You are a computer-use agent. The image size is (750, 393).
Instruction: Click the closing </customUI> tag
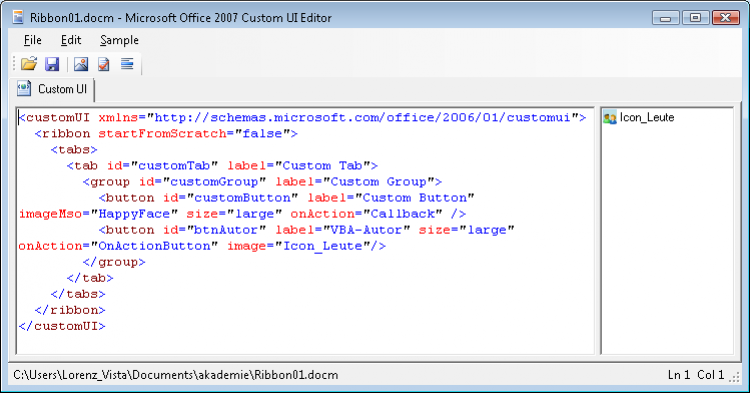[x=62, y=327]
